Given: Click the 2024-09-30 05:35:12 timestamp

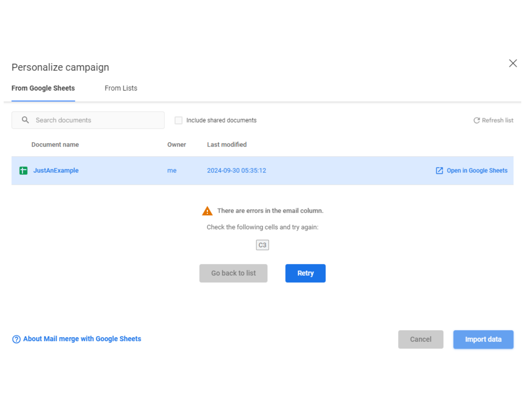Looking at the screenshot, I should click(x=237, y=171).
